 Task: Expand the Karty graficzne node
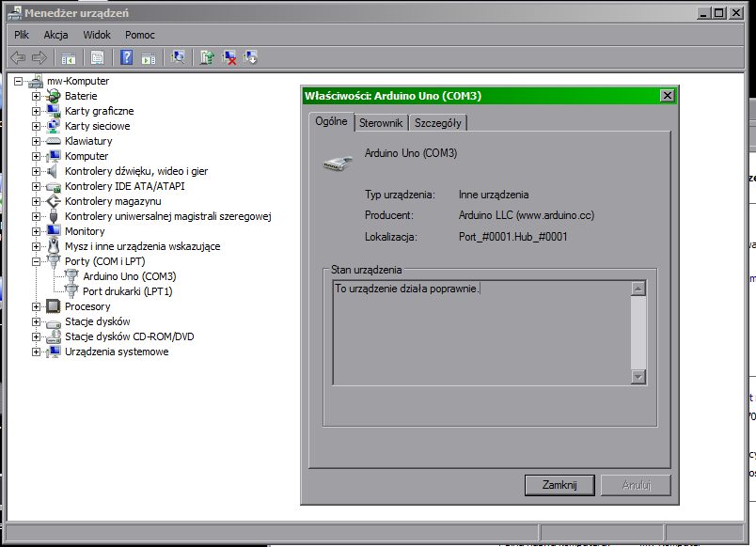pyautogui.click(x=37, y=111)
